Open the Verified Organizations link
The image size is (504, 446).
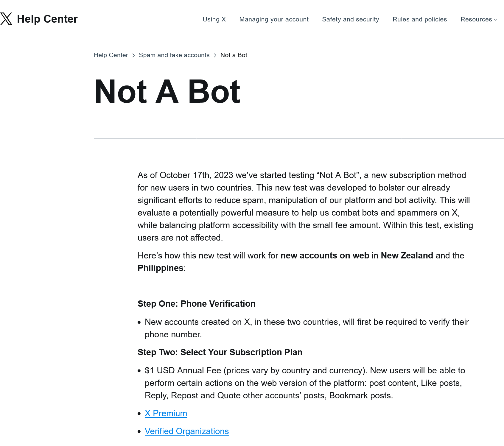186,431
